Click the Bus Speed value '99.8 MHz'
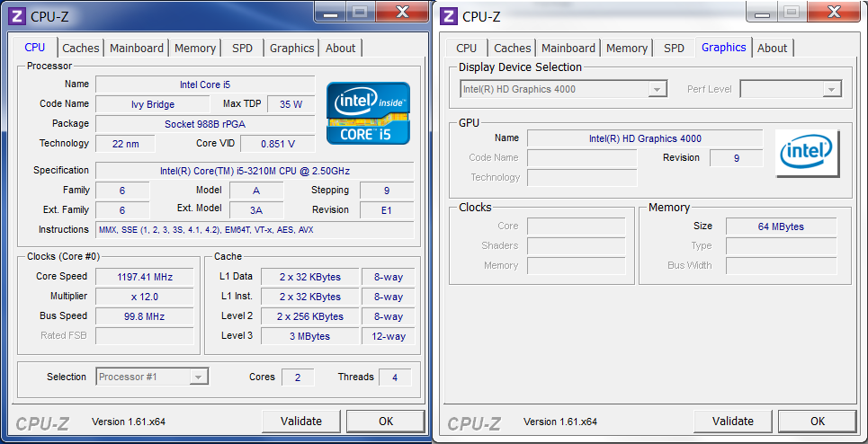The image size is (868, 444). coord(145,317)
